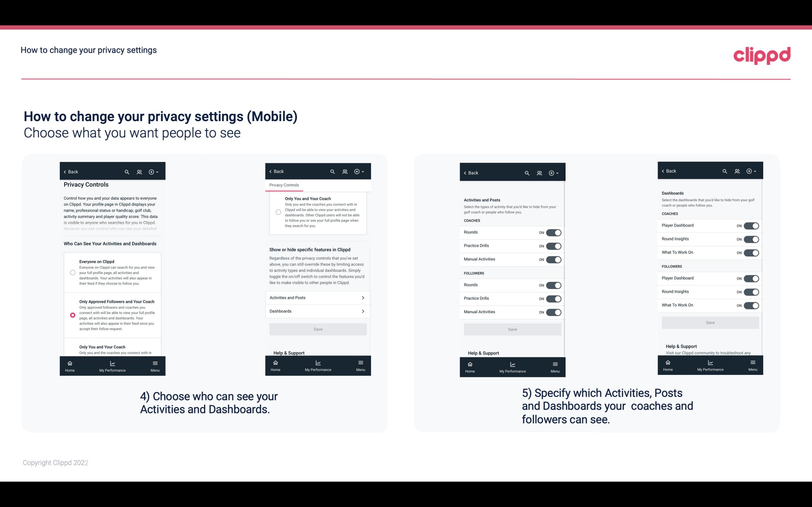
Task: Tap the Back arrow icon top left
Action: click(65, 171)
